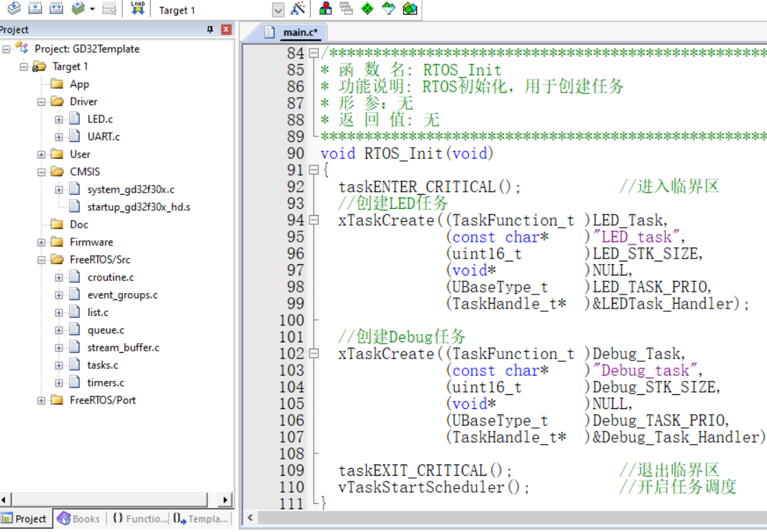Open Manage Project Items with the colored boxes icon
This screenshot has width=767, height=532.
click(326, 8)
